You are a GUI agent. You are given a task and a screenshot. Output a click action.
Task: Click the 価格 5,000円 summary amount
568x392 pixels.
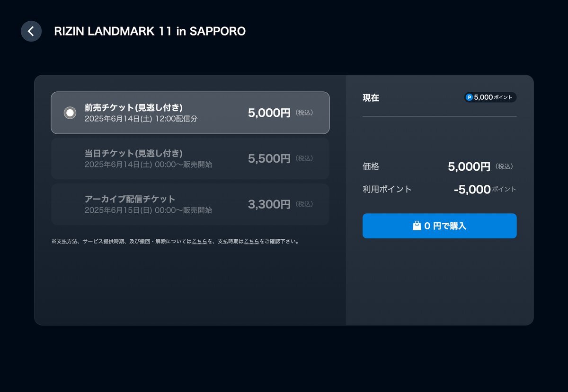[x=469, y=167]
